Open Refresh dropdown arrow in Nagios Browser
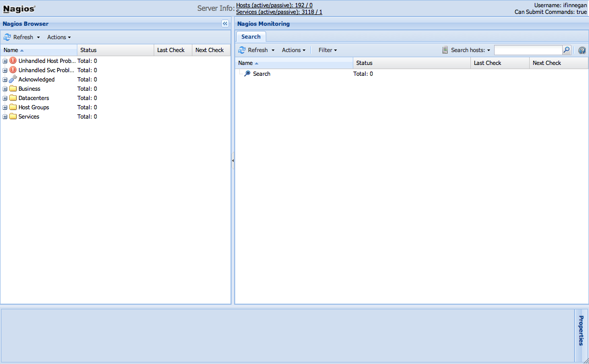 coord(38,38)
